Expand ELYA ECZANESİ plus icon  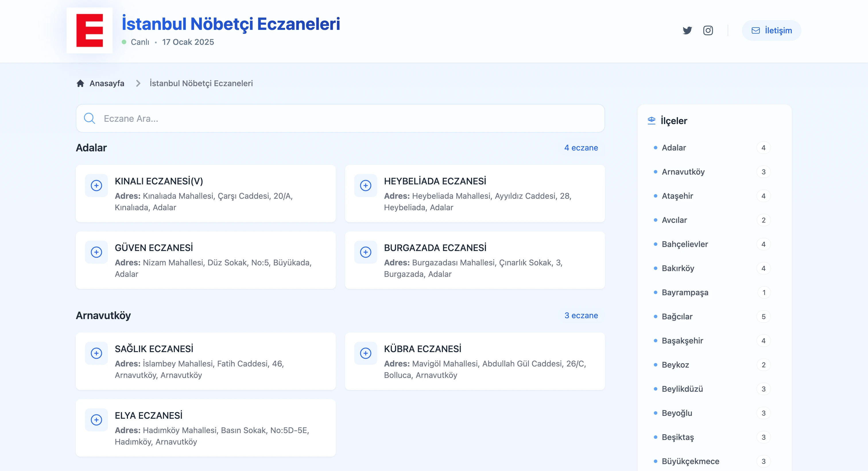(96, 420)
